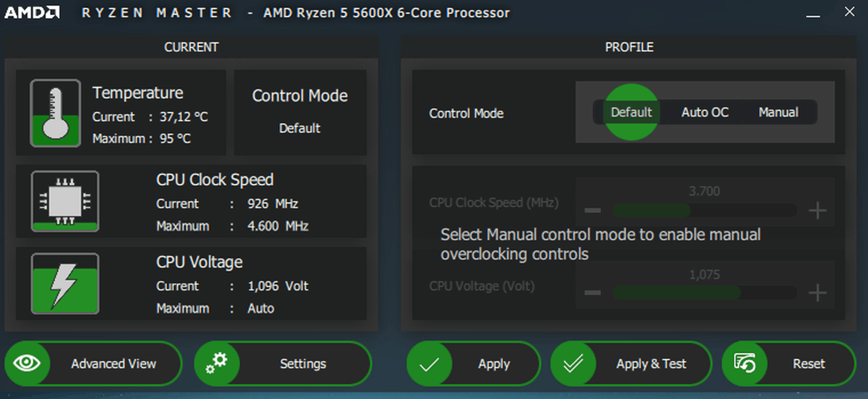
Task: Close the Ryzen Master window
Action: click(850, 12)
